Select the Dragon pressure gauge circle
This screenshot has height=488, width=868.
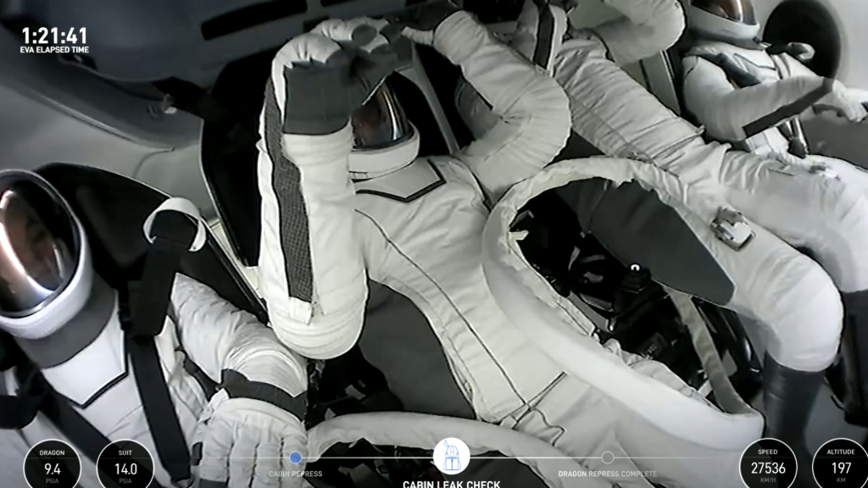coord(51,463)
